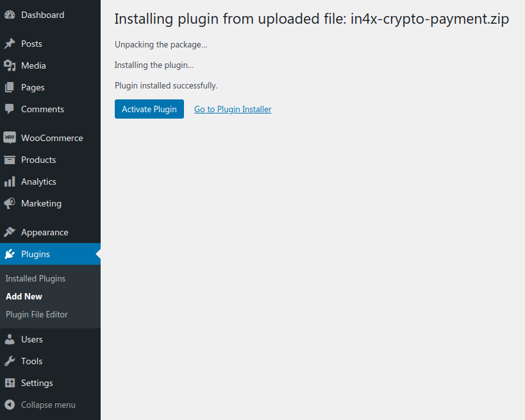Click the Appearance paintbrush icon

[x=10, y=232]
